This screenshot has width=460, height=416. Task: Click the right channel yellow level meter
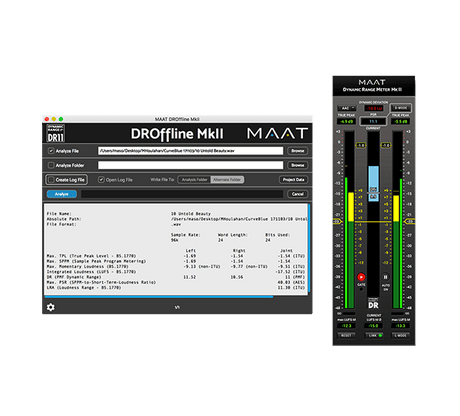click(x=396, y=208)
